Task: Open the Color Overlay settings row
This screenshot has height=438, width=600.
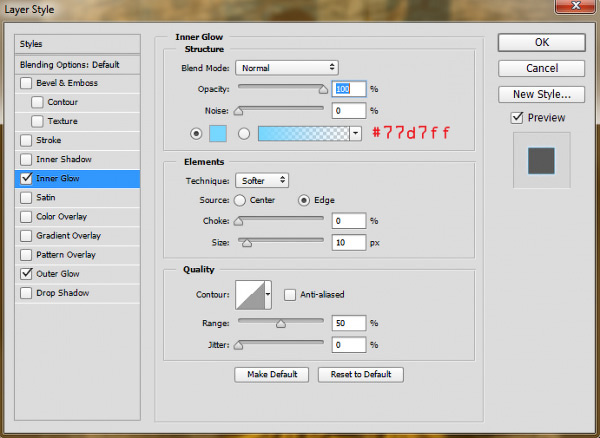Action: [78, 217]
